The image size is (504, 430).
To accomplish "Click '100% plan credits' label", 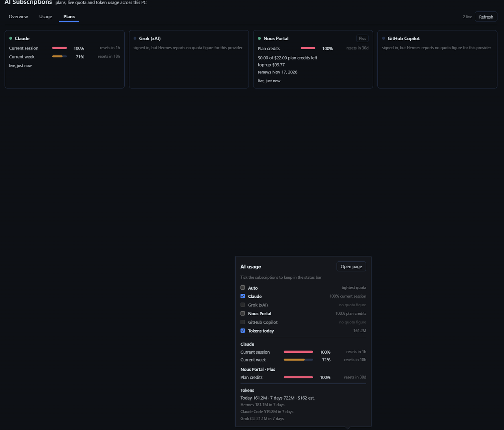I will [351, 313].
